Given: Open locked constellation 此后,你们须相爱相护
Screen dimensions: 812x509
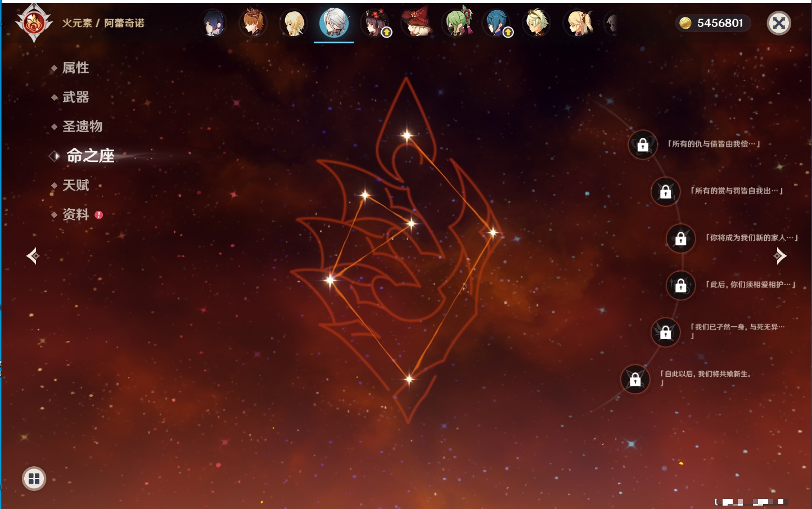Looking at the screenshot, I should [680, 285].
